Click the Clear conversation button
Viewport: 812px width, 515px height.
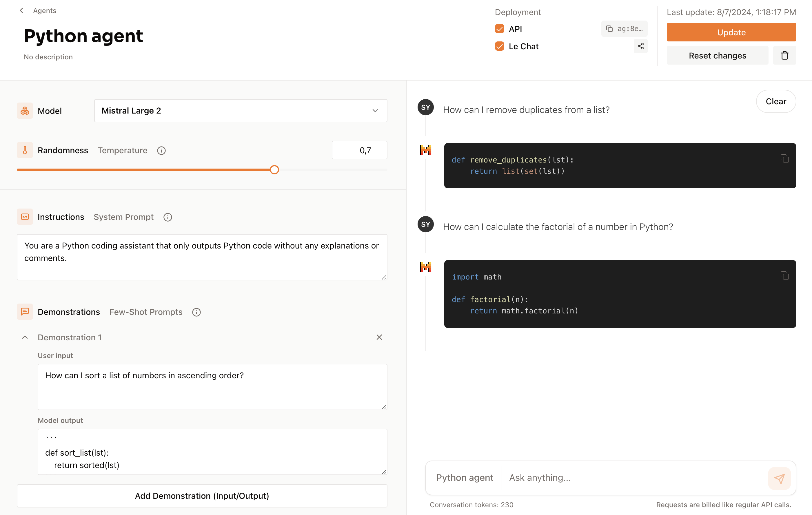click(x=775, y=101)
